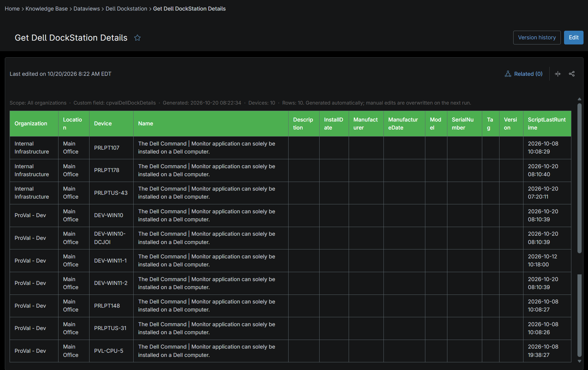
Task: Click the Organization column header
Action: 34,124
